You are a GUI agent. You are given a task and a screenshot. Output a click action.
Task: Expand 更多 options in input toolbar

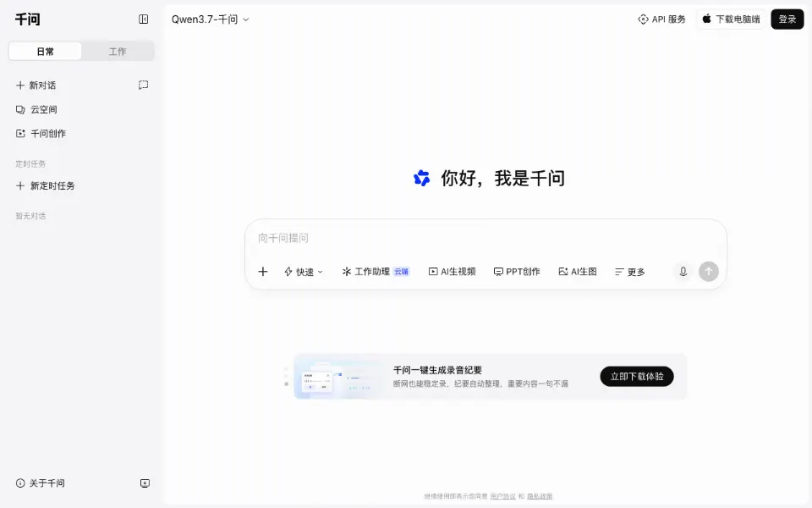629,272
